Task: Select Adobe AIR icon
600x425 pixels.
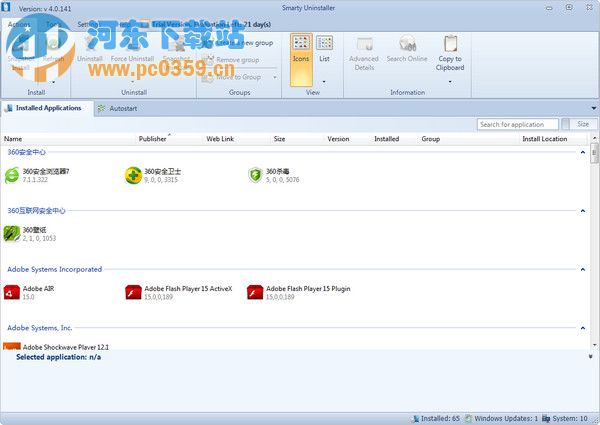Action: click(x=12, y=292)
